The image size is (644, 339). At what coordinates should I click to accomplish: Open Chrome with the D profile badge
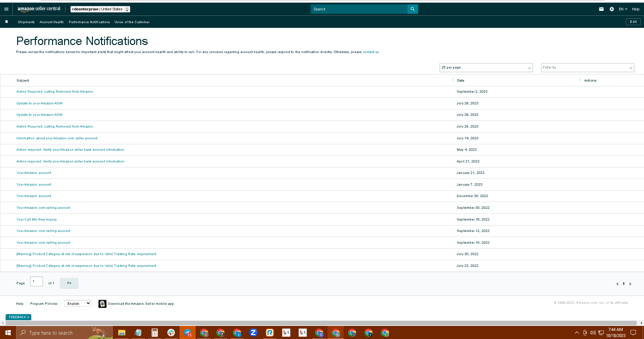pos(319,333)
